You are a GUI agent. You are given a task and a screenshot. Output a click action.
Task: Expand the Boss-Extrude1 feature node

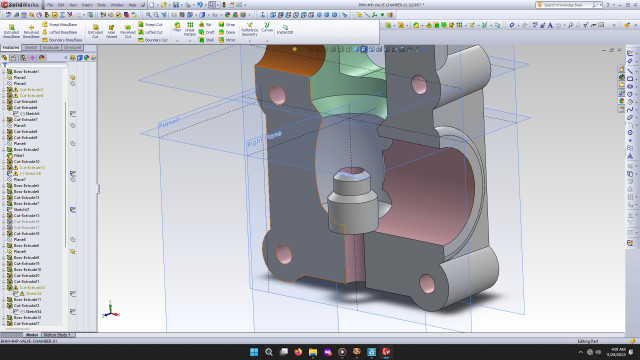[4, 71]
